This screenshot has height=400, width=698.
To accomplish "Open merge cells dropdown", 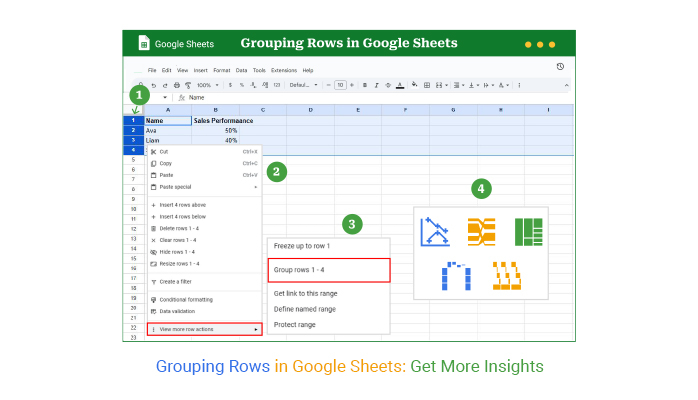I will (441, 85).
